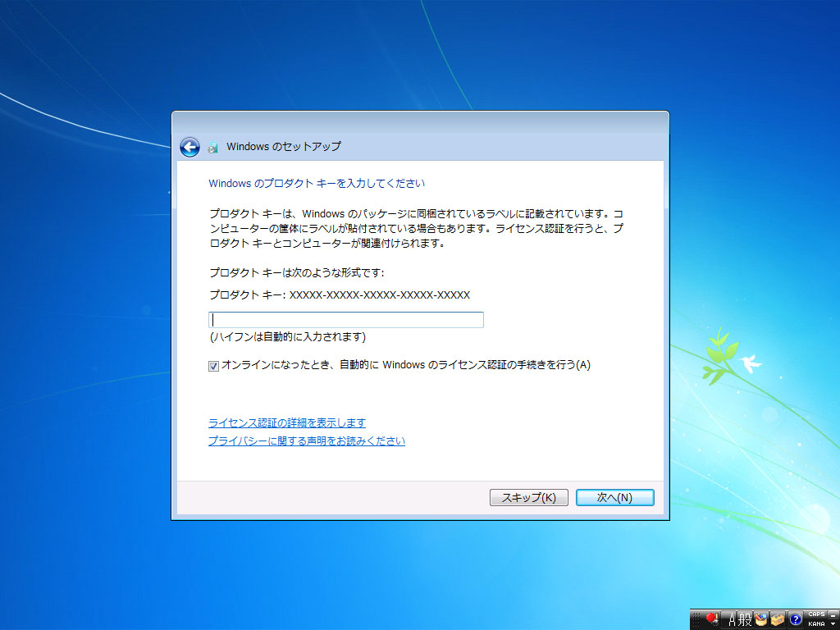Screen dimensions: 840x630
Task: Click the '般' conversion mode icon
Action: (x=745, y=619)
